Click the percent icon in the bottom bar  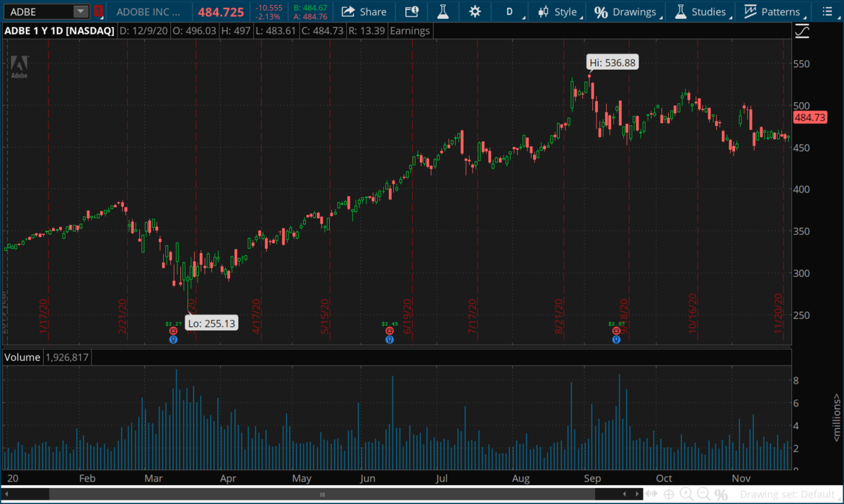point(721,495)
